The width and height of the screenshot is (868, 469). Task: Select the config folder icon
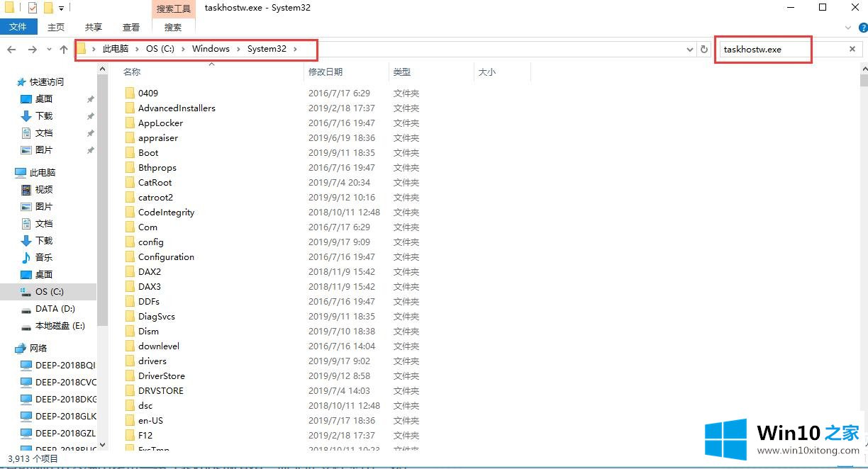tap(130, 242)
